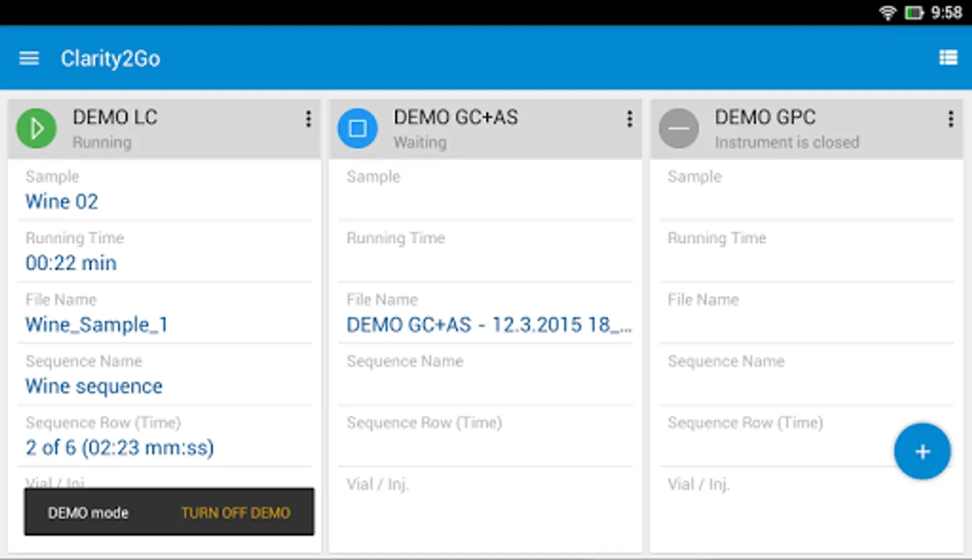Tap the 9:58 clock
Screen dimensions: 972x560
[x=946, y=12]
